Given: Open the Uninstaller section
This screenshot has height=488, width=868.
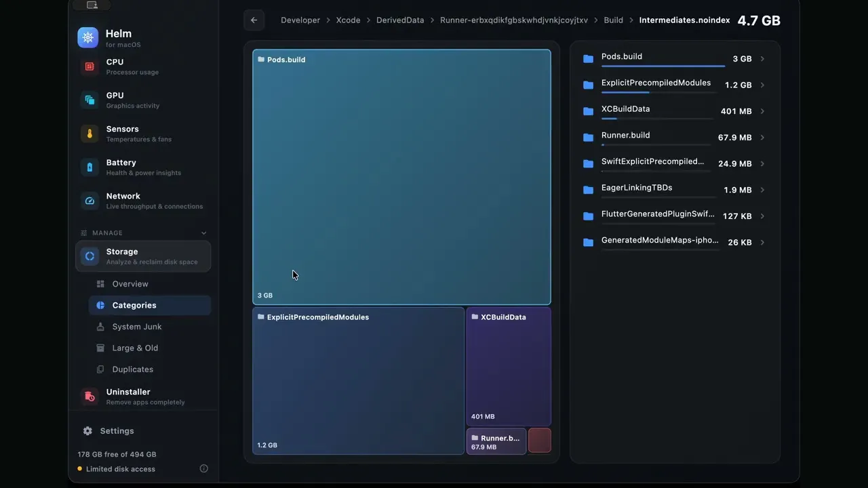Looking at the screenshot, I should pos(143,396).
